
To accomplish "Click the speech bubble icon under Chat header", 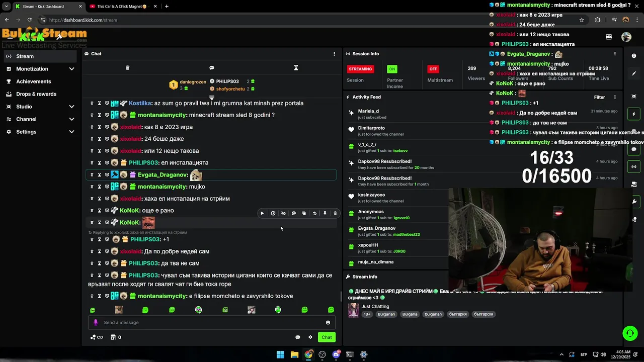I will pyautogui.click(x=212, y=68).
